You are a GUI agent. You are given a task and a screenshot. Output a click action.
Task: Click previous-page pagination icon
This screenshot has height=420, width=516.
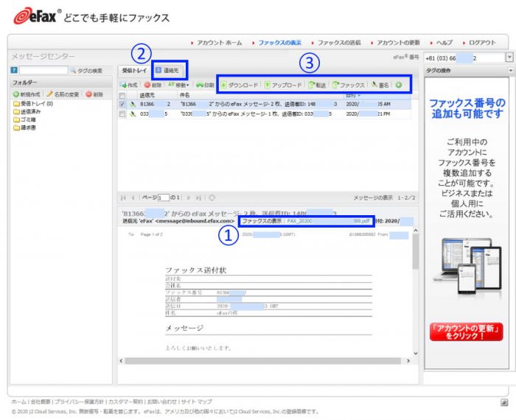(x=133, y=197)
